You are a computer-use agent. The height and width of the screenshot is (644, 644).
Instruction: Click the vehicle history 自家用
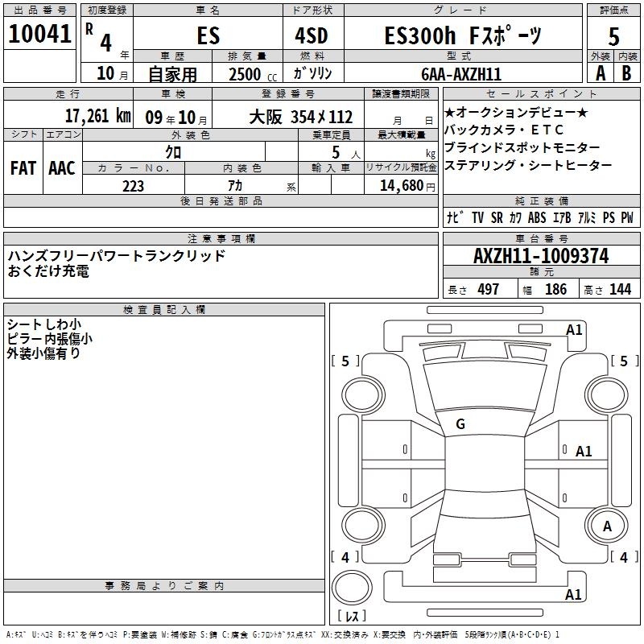click(172, 74)
